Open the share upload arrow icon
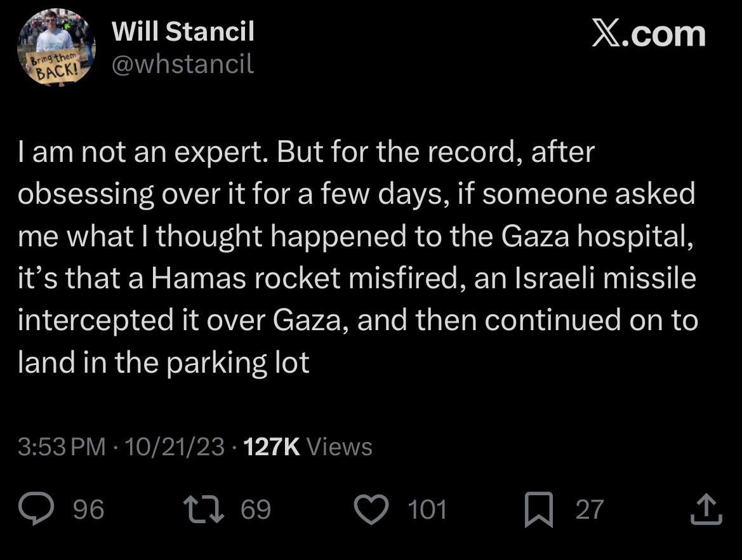 [706, 509]
